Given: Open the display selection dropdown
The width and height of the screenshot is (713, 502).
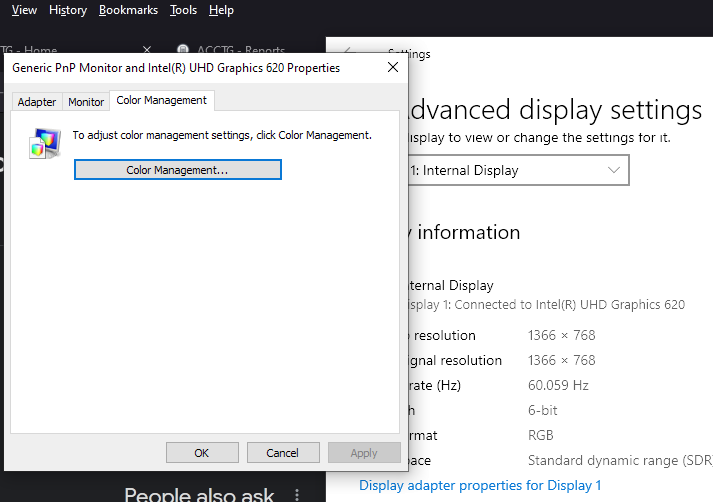Looking at the screenshot, I should point(515,170).
